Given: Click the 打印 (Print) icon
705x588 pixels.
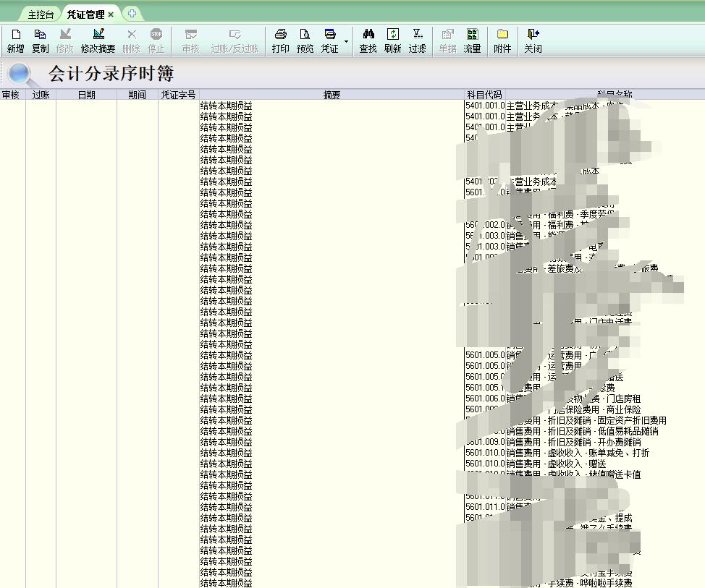Looking at the screenshot, I should [281, 41].
